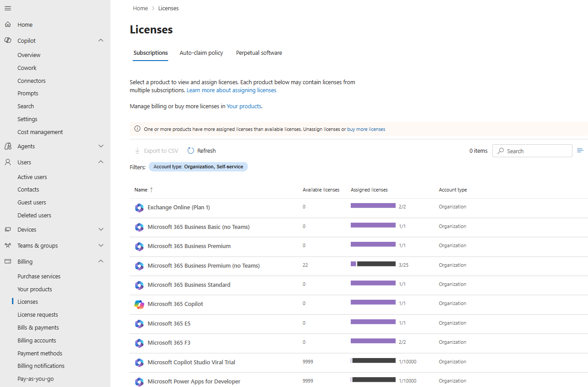Click into the Search input field
Image resolution: width=588 pixels, height=387 pixels.
pos(532,151)
